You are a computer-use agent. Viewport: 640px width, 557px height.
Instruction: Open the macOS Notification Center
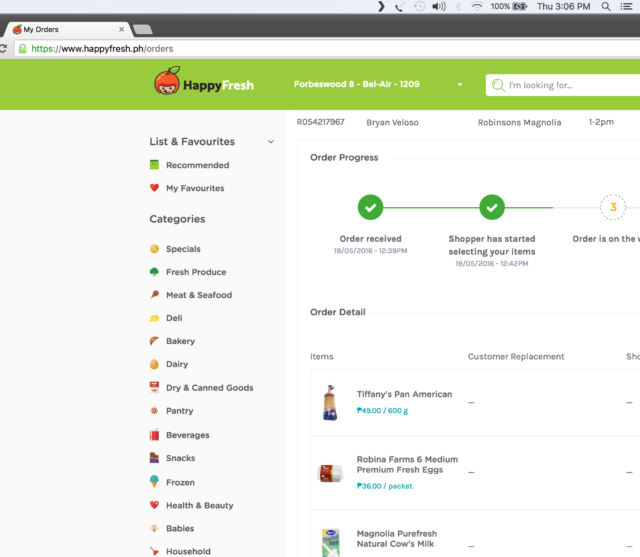tap(627, 7)
